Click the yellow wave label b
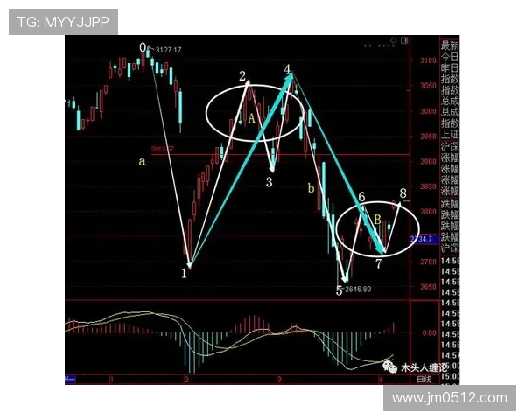This screenshot has height=420, width=525. 309,188
